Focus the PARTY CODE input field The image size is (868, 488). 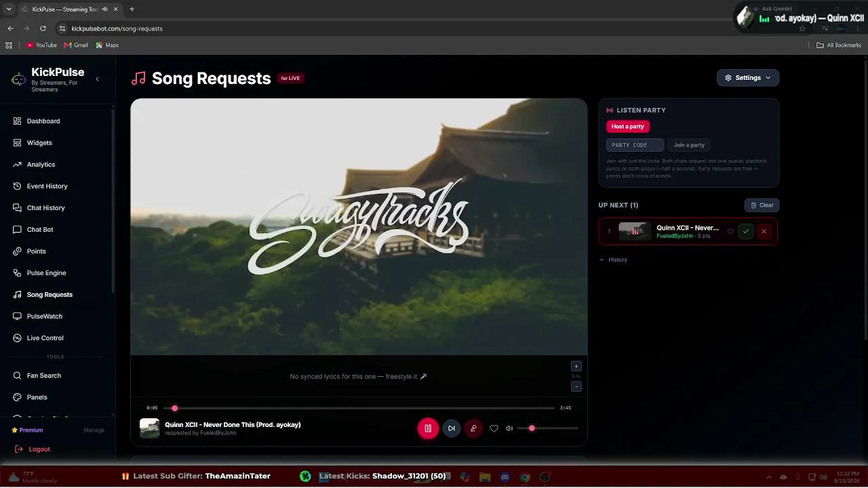[x=635, y=145]
